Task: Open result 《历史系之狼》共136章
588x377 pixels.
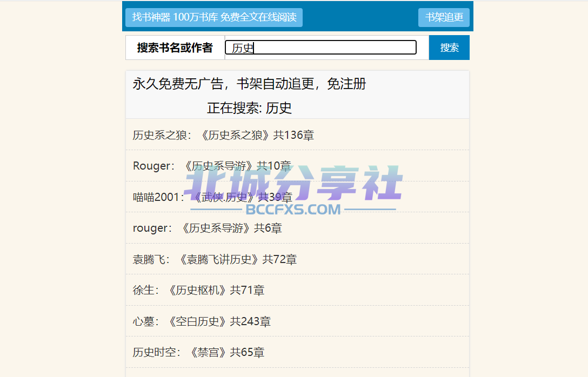Action: pos(297,134)
